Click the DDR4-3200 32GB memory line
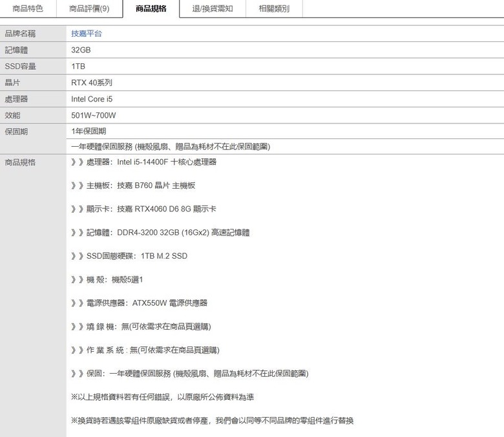The width and height of the screenshot is (504, 437). [x=160, y=232]
